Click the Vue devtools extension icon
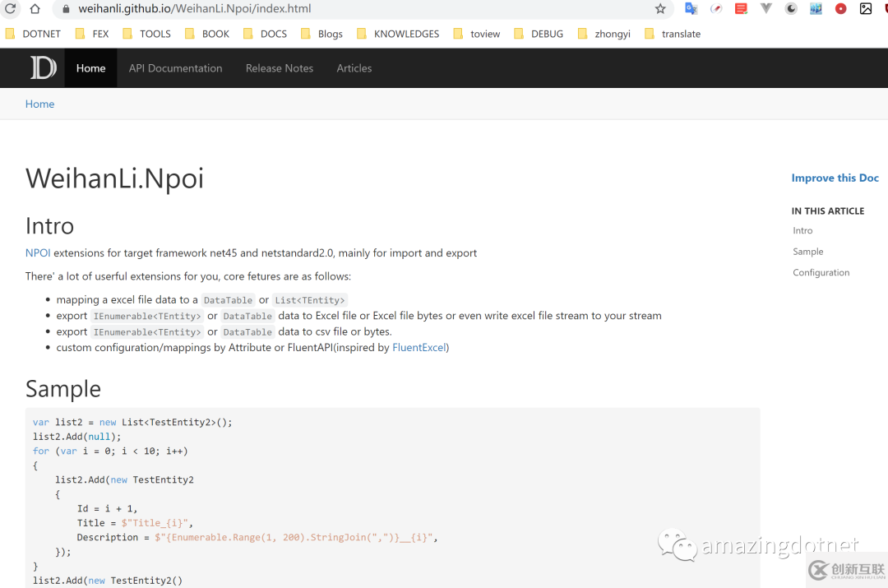 pyautogui.click(x=766, y=9)
